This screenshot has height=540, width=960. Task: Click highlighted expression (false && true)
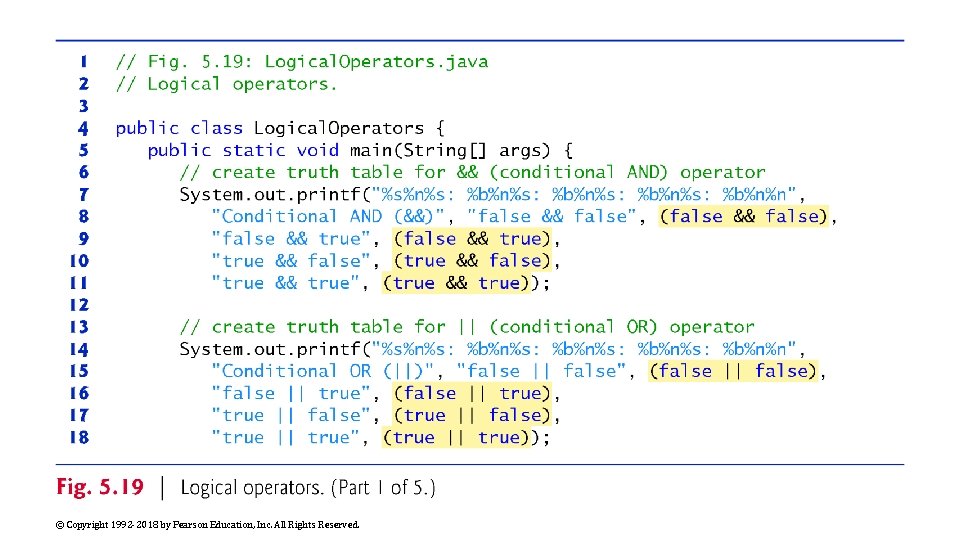(x=472, y=239)
